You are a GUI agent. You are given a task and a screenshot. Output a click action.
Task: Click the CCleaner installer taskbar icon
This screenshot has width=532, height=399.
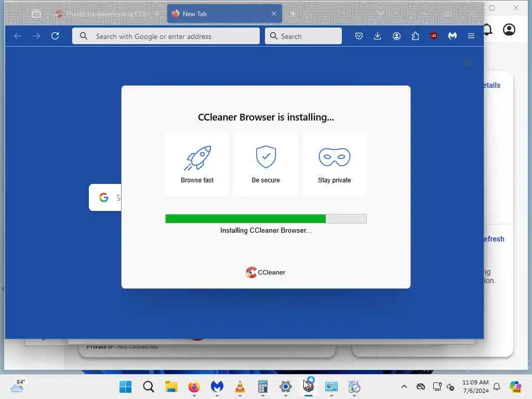click(309, 385)
